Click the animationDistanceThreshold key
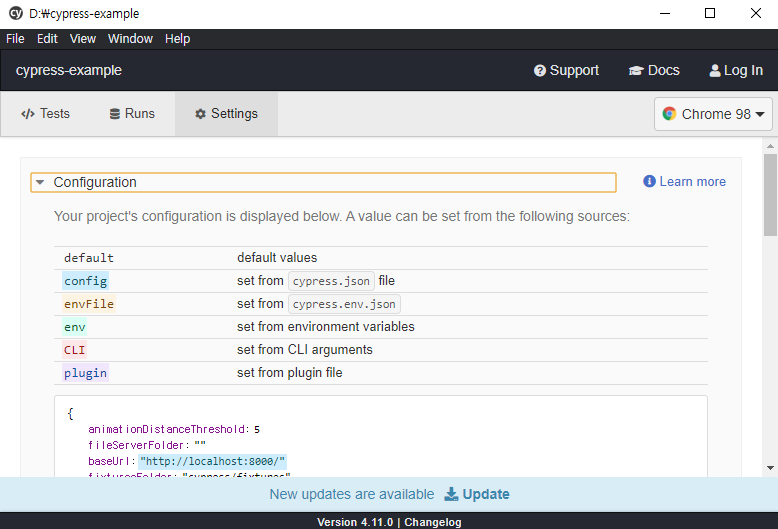This screenshot has width=778, height=529. pyautogui.click(x=166, y=429)
